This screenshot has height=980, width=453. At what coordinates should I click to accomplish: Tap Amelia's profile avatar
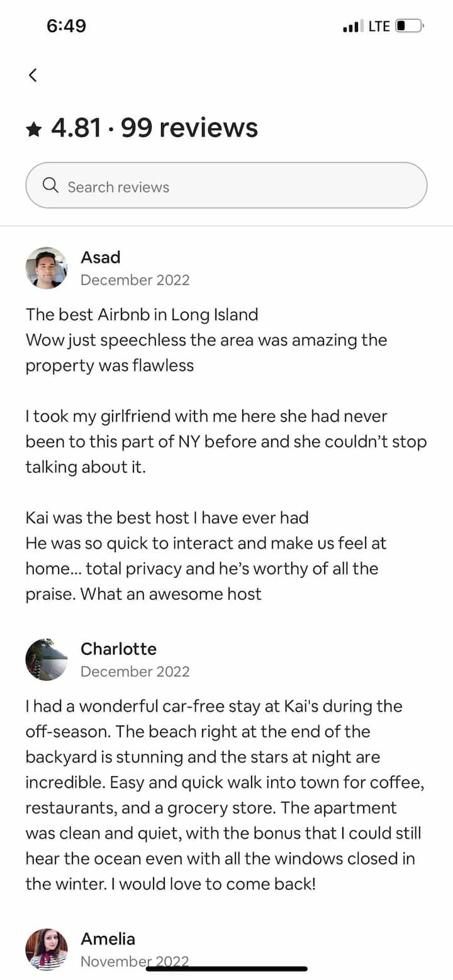coord(47,949)
